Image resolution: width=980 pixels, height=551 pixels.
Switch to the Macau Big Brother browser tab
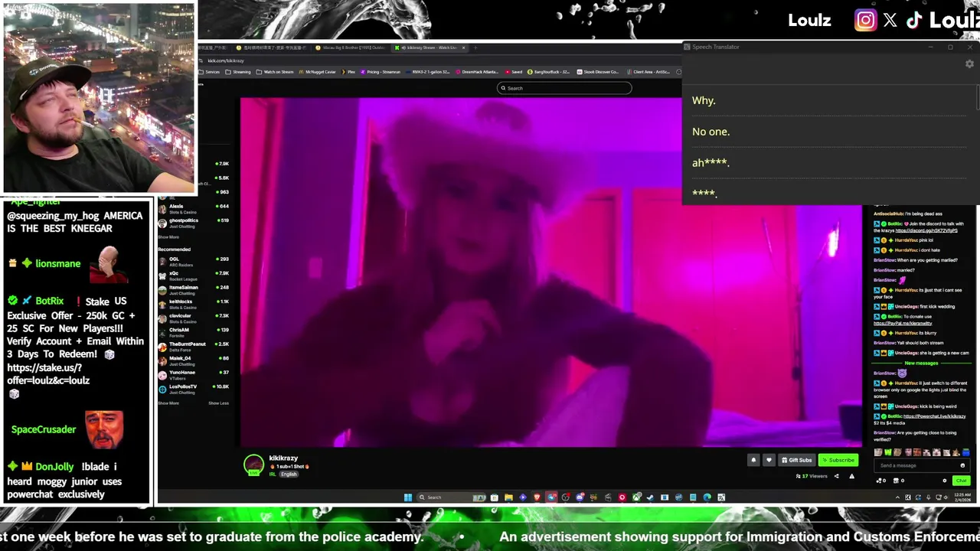click(x=350, y=47)
